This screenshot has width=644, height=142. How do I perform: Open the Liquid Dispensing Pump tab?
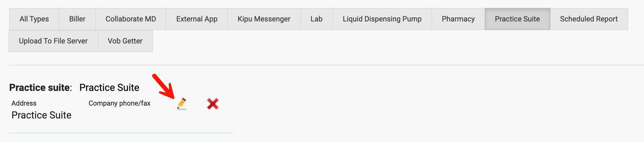point(382,19)
